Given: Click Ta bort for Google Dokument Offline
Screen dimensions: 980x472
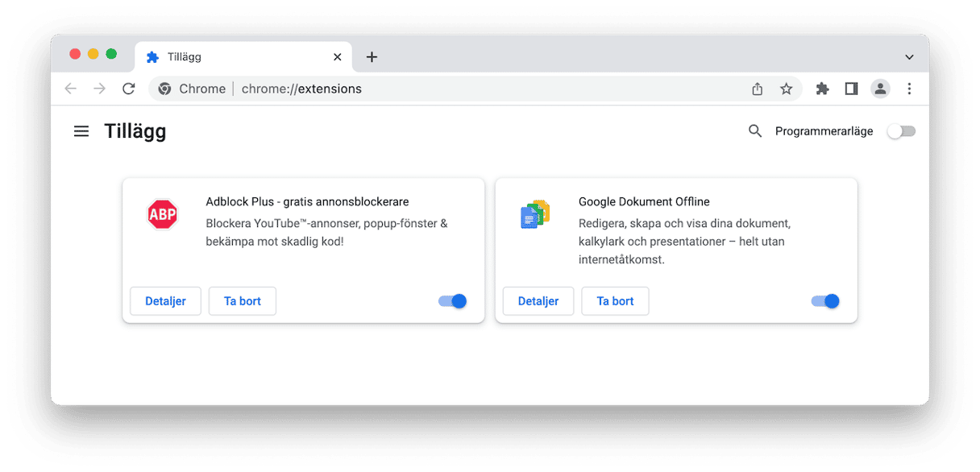Looking at the screenshot, I should [615, 301].
